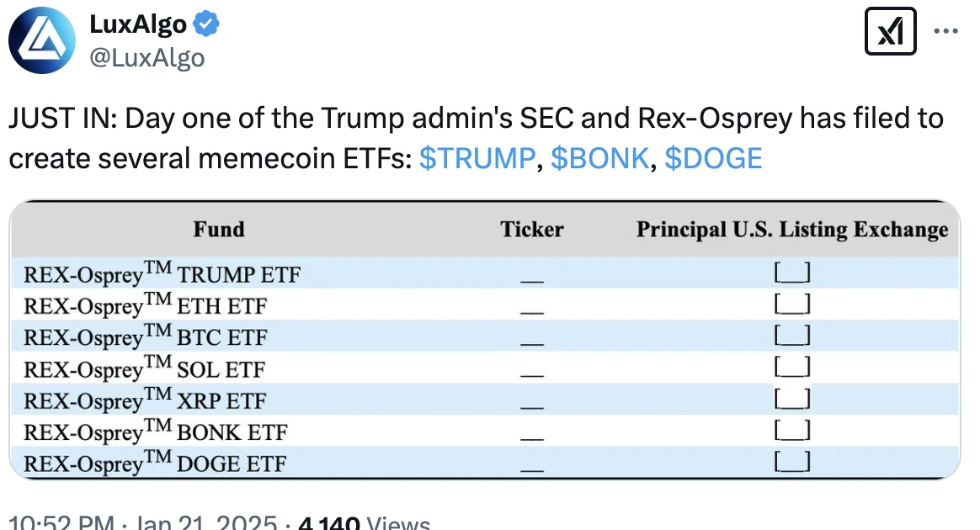
Task: Open the embedded ETF filing table image
Action: [x=488, y=337]
